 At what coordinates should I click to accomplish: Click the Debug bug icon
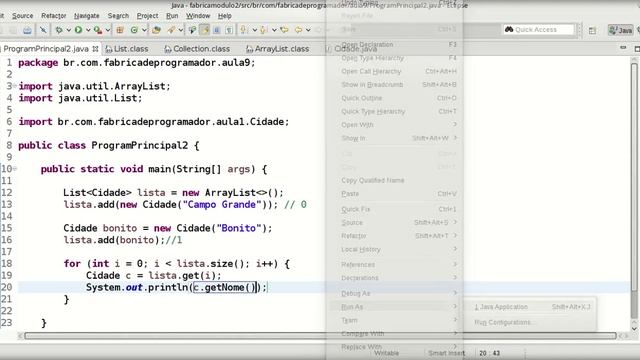pyautogui.click(x=59, y=30)
